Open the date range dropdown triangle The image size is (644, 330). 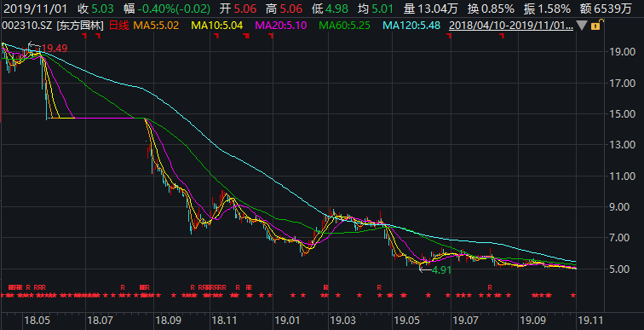[582, 26]
